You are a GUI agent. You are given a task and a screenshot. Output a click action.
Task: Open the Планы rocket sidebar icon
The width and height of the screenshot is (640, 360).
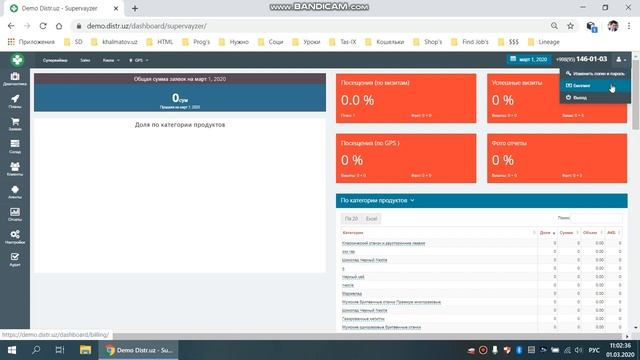point(15,101)
